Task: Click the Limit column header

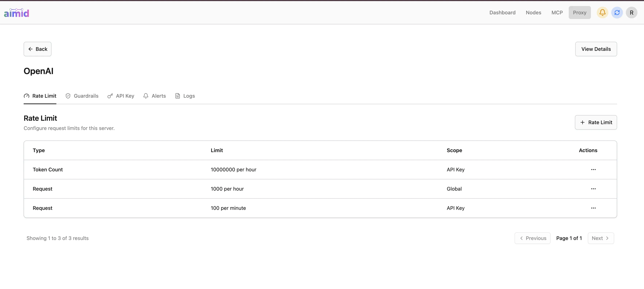Action: click(217, 150)
